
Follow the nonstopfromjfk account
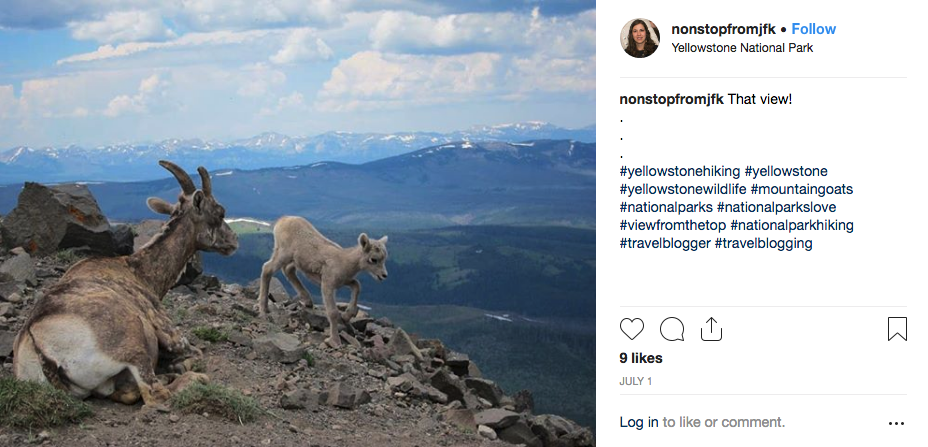tap(813, 29)
